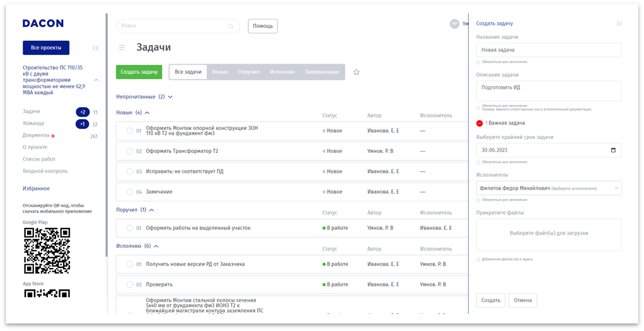Click the DACON logo
This screenshot has width=644, height=331.
coord(43,23)
